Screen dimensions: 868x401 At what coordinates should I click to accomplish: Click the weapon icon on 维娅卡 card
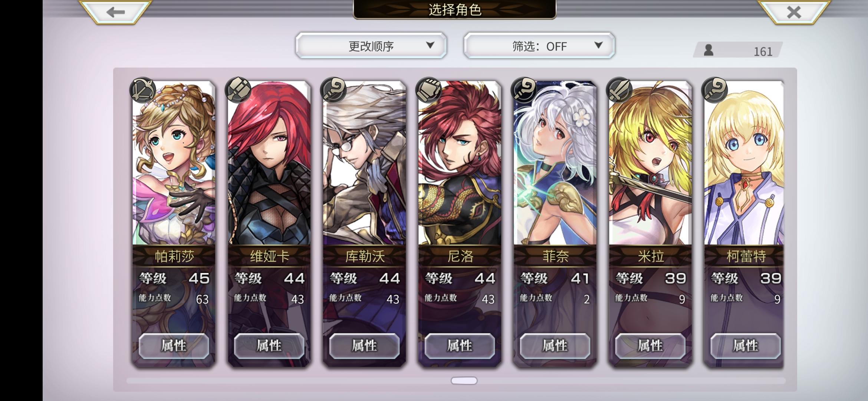coord(238,90)
